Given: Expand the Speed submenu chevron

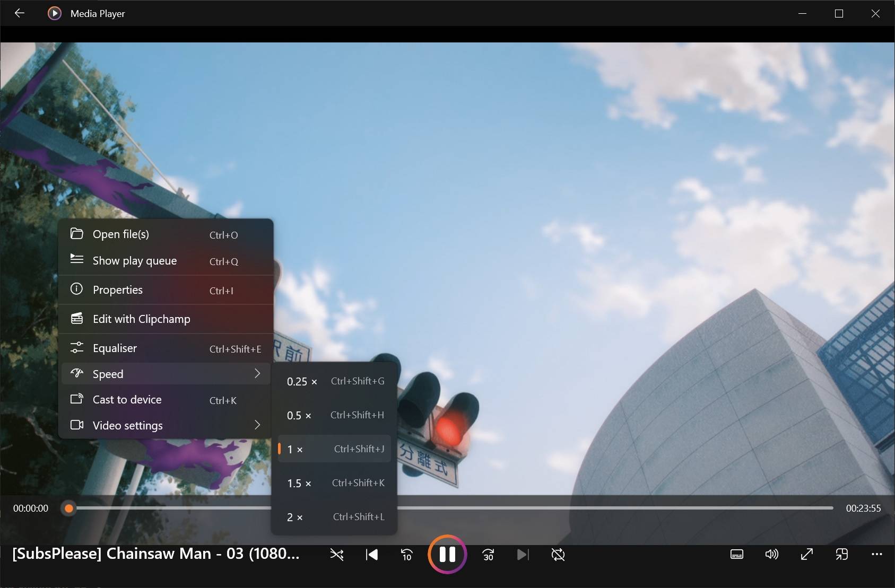Looking at the screenshot, I should (x=257, y=373).
